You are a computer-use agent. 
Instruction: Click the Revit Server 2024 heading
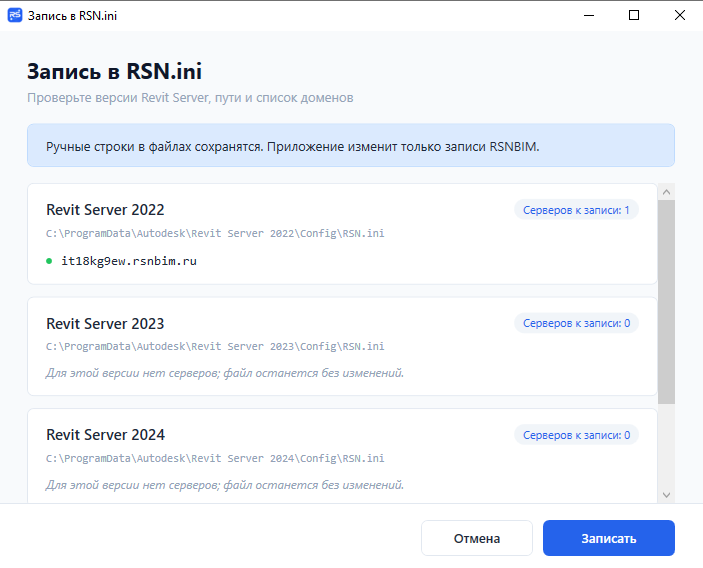point(105,435)
